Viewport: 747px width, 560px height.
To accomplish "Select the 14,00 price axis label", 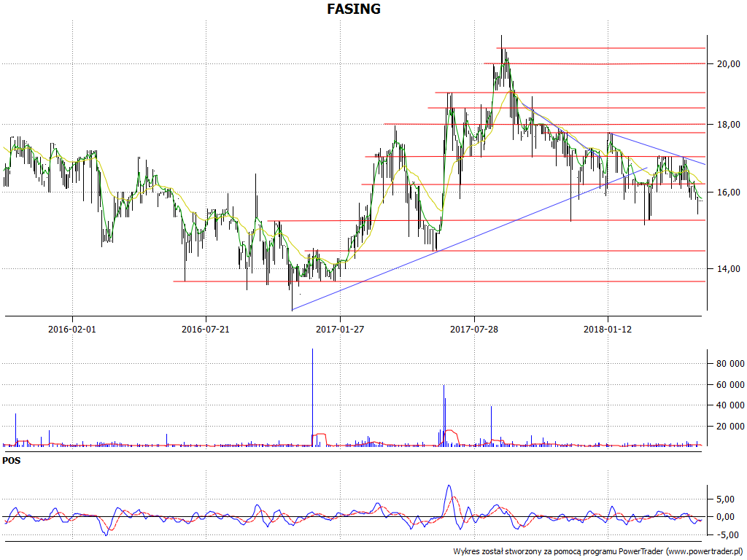I will (x=729, y=269).
